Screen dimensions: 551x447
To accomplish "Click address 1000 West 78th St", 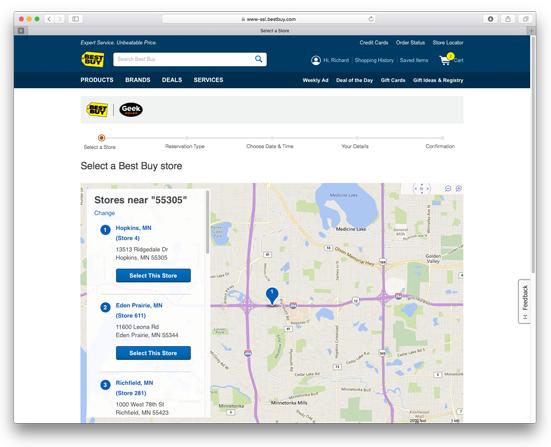I will pos(140,404).
